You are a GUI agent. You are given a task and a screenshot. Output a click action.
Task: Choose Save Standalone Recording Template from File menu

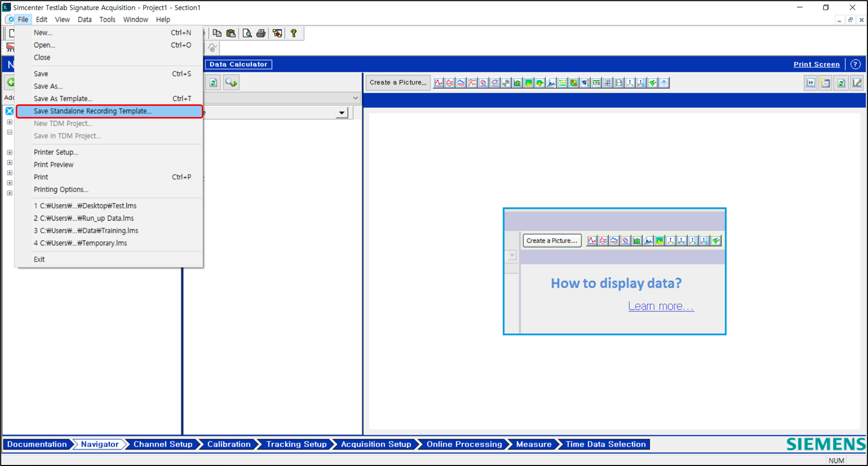(109, 111)
